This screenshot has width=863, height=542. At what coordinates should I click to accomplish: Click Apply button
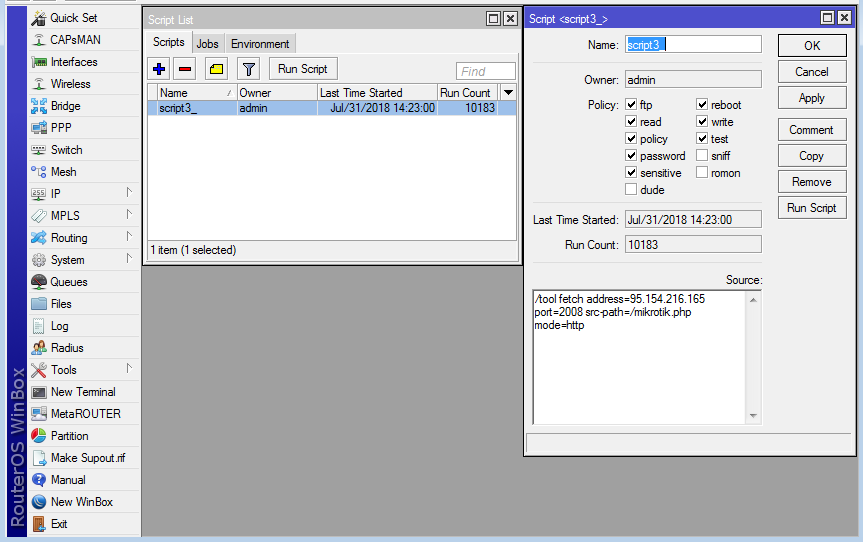[x=812, y=98]
